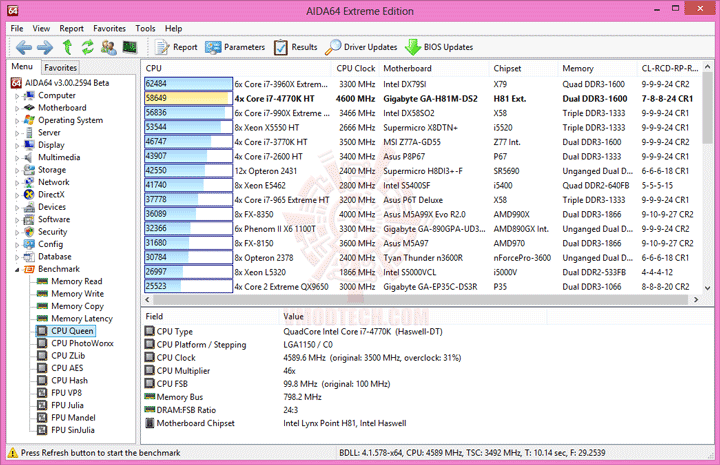Expand the Display tree node

coord(17,146)
